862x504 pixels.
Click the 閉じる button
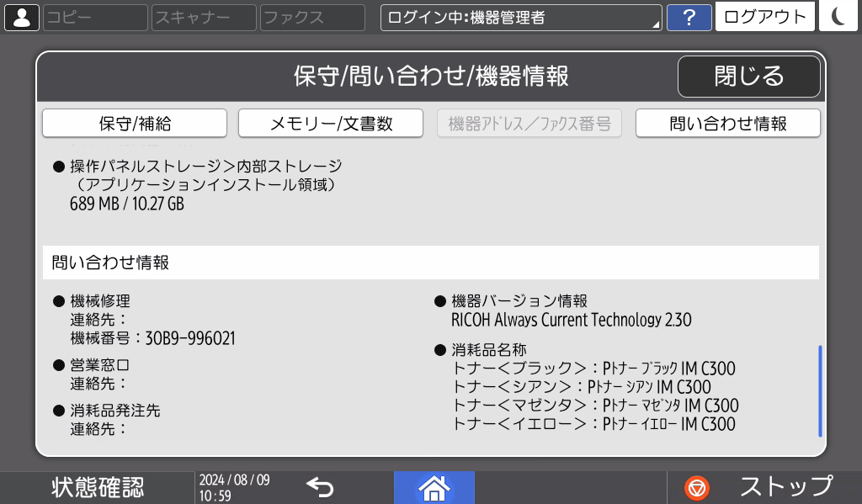coord(748,77)
